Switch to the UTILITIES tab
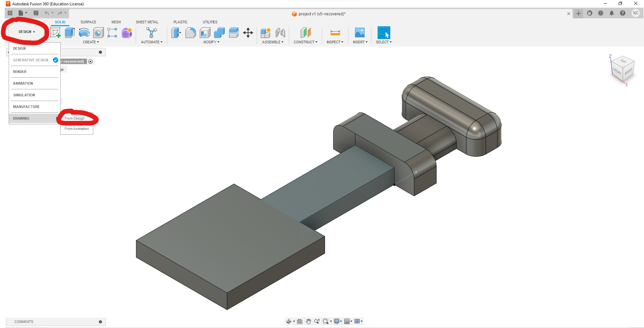This screenshot has width=644, height=328. [x=210, y=22]
